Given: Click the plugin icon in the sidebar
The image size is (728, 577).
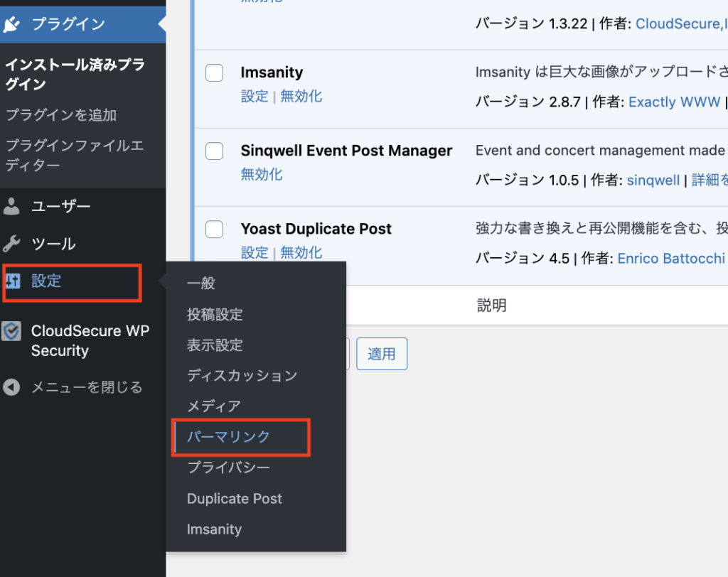Looking at the screenshot, I should click(12, 24).
